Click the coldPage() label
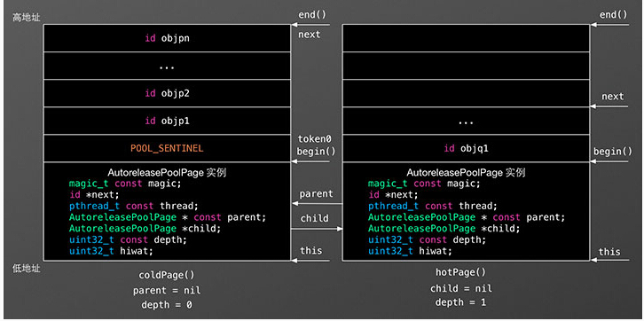The height and width of the screenshot is (321, 644). pyautogui.click(x=167, y=275)
